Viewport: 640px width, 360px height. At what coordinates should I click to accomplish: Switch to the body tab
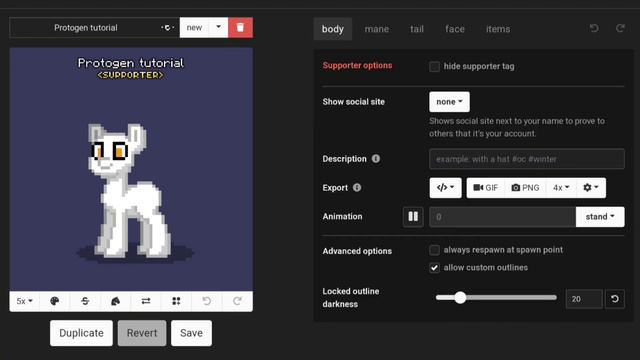pyautogui.click(x=333, y=29)
